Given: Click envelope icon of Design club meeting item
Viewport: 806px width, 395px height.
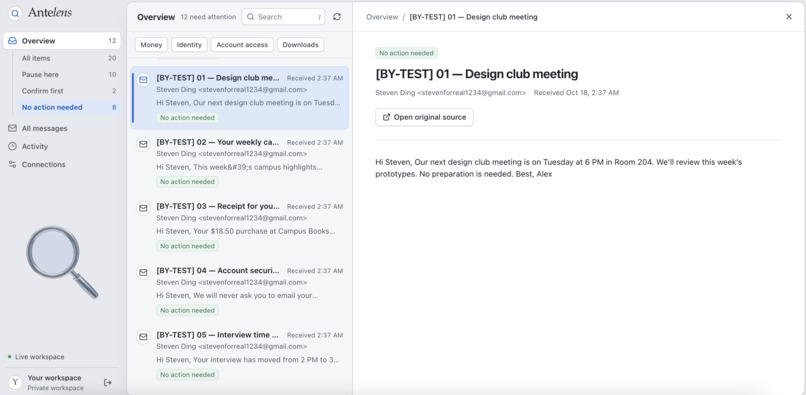Looking at the screenshot, I should point(143,79).
